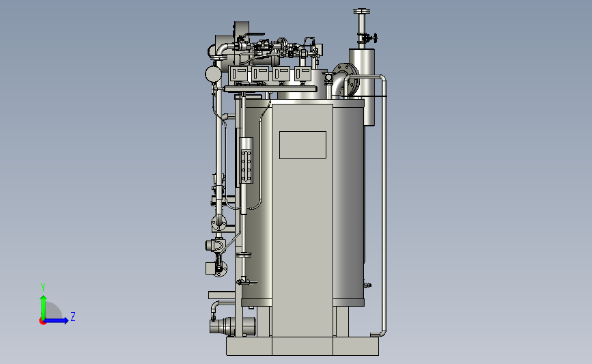
Task: Click the red origin ball of triad
Action: point(42,322)
